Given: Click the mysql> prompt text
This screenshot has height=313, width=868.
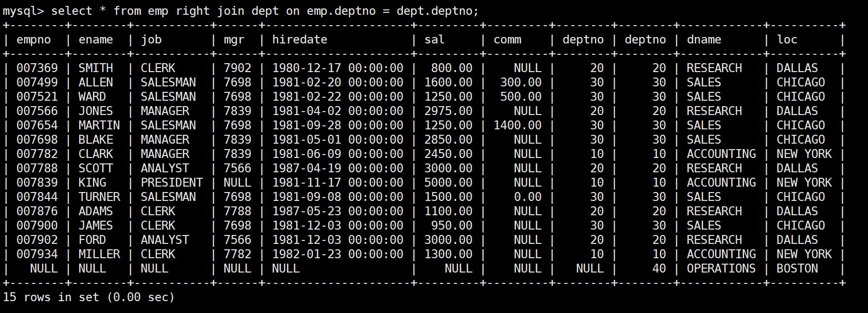Looking at the screenshot, I should click(x=23, y=11).
